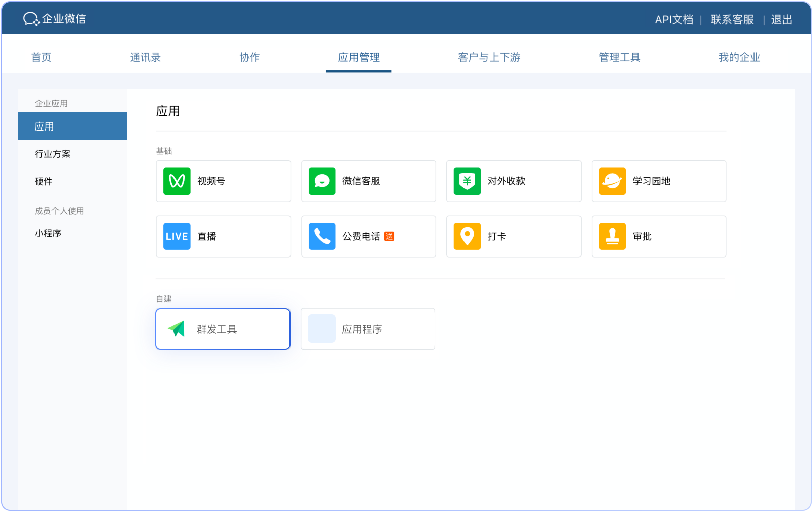Open the 视频号 app icon
The width and height of the screenshot is (812, 511).
(177, 181)
